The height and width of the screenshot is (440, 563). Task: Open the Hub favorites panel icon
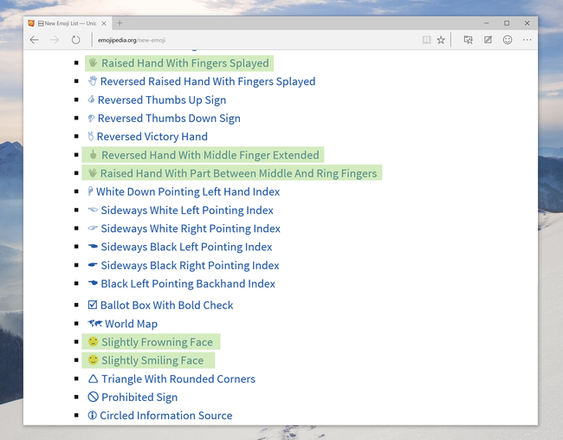pos(468,40)
